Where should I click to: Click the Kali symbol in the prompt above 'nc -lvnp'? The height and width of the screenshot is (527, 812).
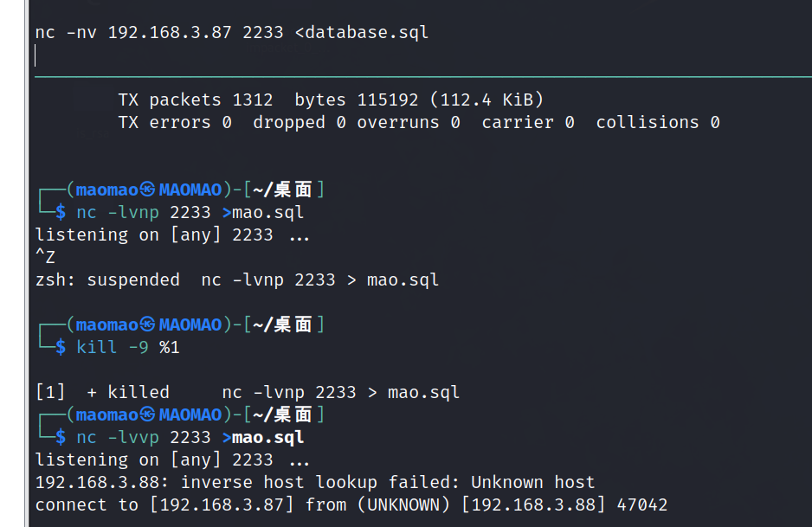coord(148,190)
